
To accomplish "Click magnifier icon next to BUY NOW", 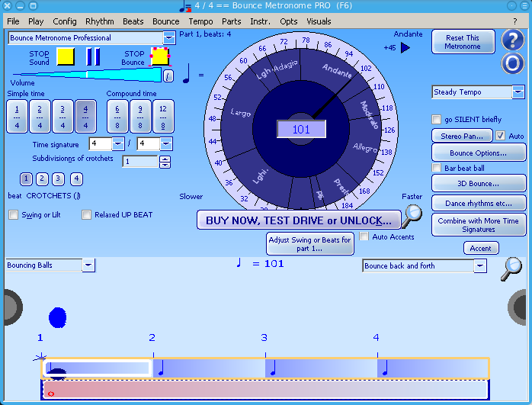I will [x=412, y=217].
